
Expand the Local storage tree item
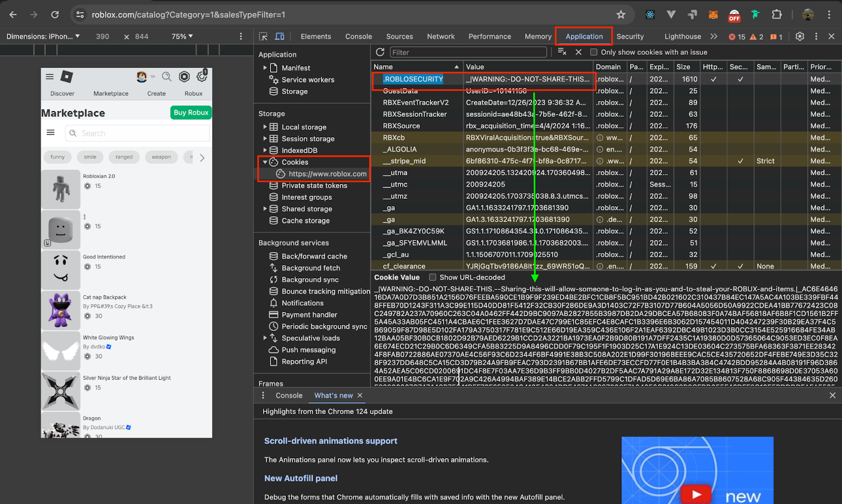[x=265, y=127]
